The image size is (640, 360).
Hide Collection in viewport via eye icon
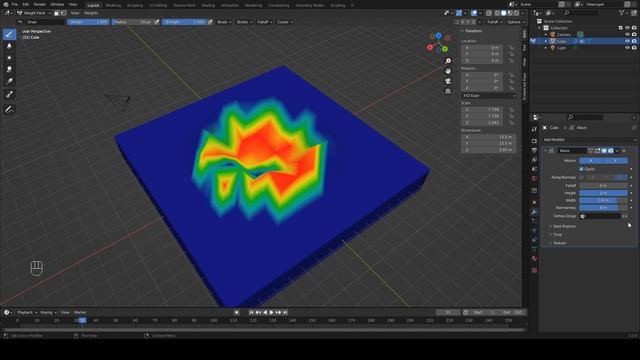click(627, 28)
